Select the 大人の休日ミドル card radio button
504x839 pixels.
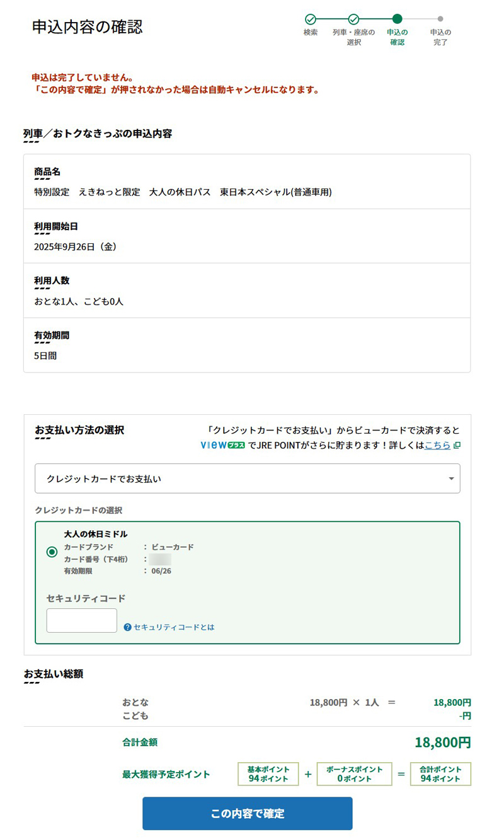(x=52, y=552)
